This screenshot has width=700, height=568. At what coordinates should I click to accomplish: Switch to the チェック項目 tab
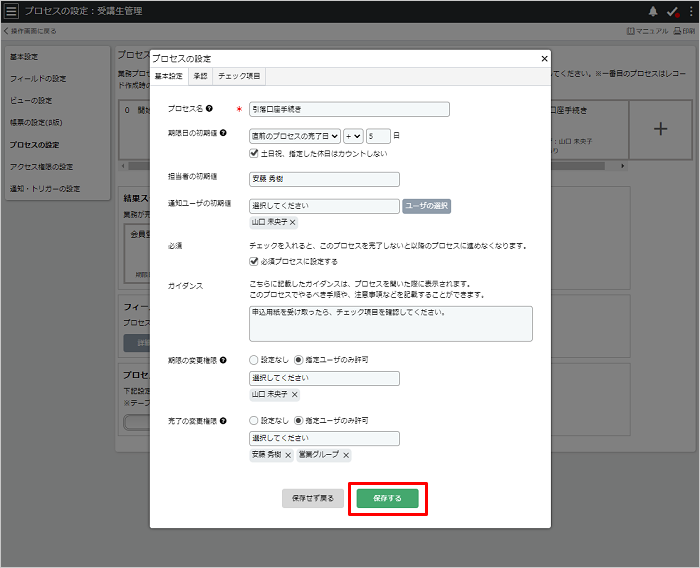pos(239,76)
